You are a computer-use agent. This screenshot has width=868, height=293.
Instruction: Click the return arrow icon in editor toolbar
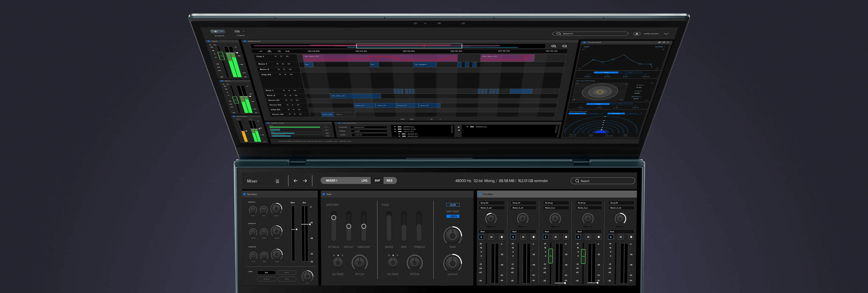coord(261,51)
